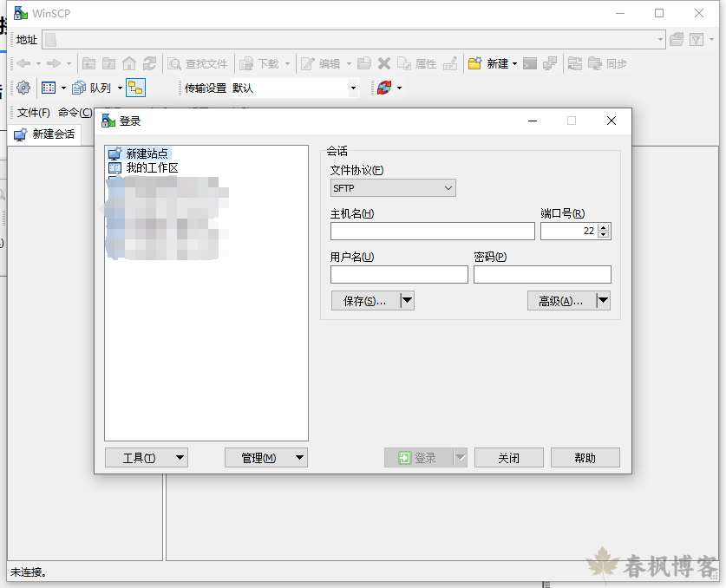Expand the Advanced (高级) split arrow
726x588 pixels.
603,300
